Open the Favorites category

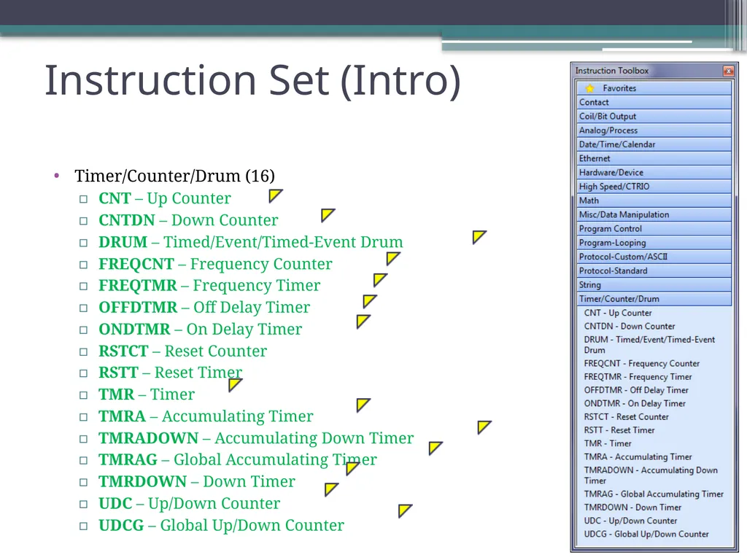pos(654,88)
